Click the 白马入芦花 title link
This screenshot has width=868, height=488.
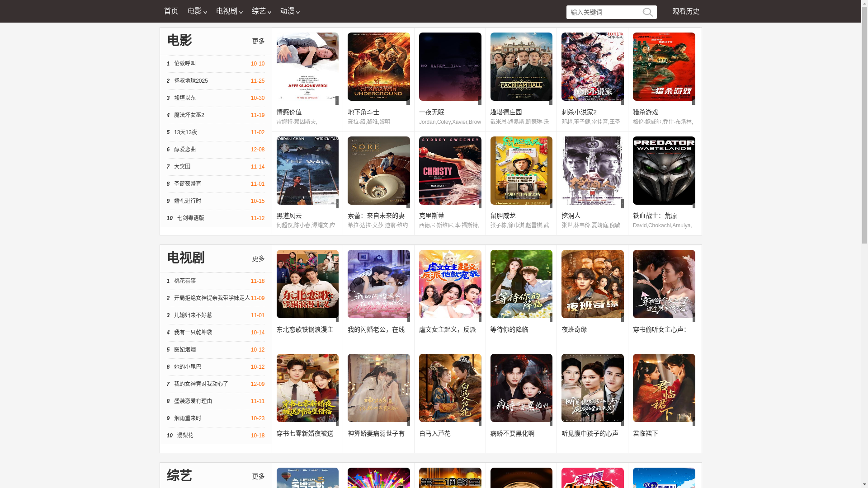[x=434, y=433]
